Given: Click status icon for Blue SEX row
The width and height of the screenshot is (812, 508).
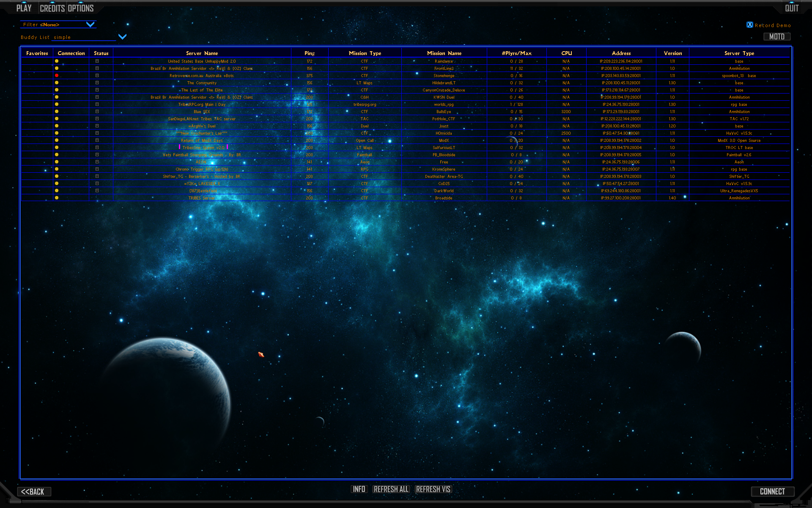Looking at the screenshot, I should 97,112.
